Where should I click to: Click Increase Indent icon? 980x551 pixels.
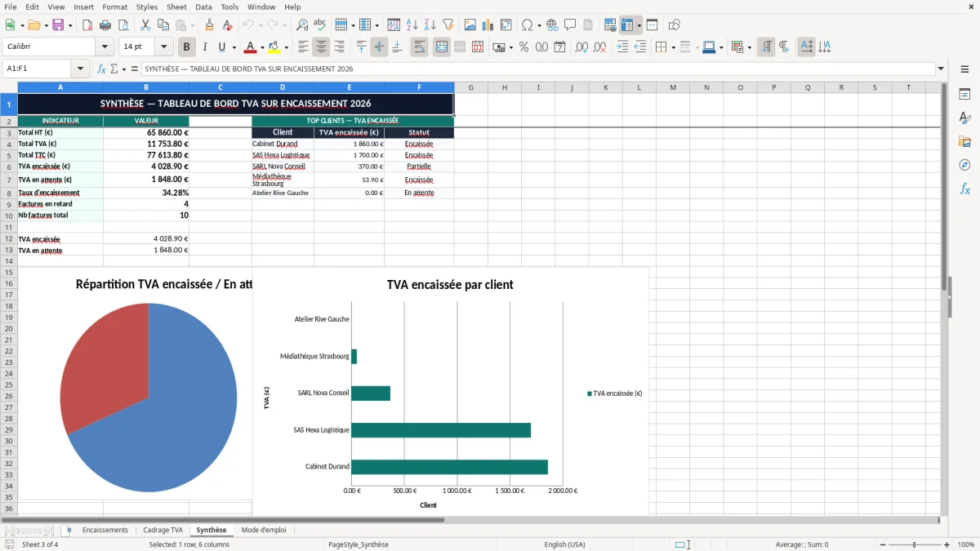click(622, 47)
